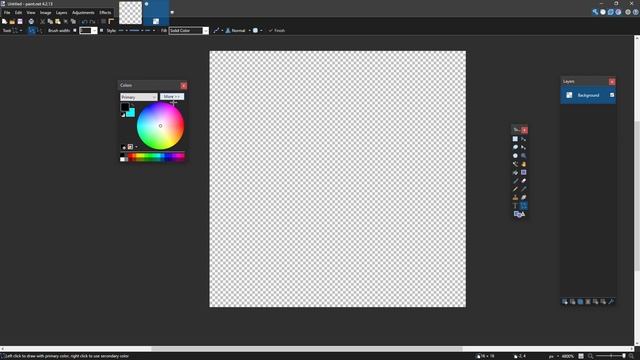Click the Undo toolbar icon
The image size is (640, 360).
(84, 22)
